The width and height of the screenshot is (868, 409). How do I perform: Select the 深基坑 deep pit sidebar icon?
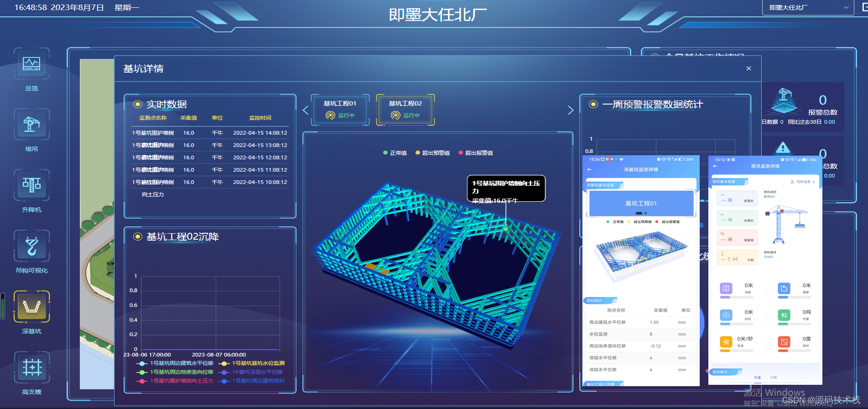31,307
